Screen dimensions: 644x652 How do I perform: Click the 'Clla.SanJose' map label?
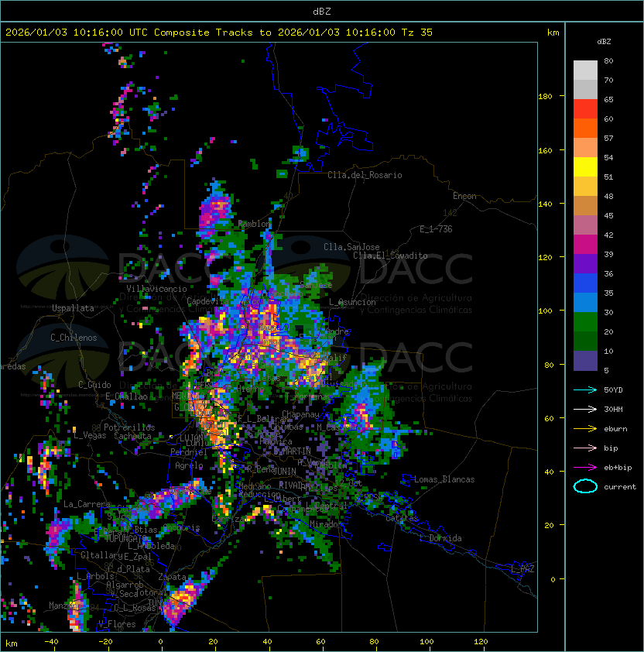click(351, 247)
